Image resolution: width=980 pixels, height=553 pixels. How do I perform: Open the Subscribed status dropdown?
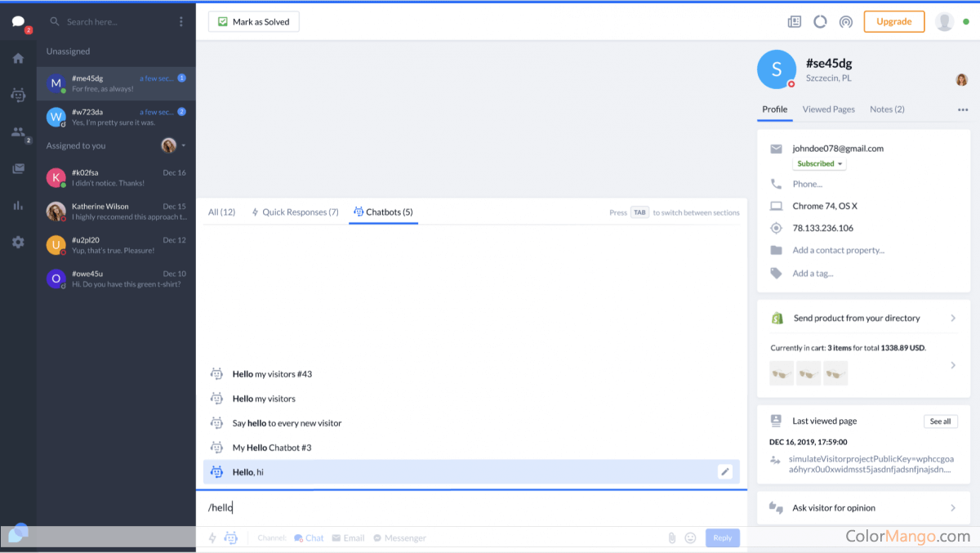(819, 163)
